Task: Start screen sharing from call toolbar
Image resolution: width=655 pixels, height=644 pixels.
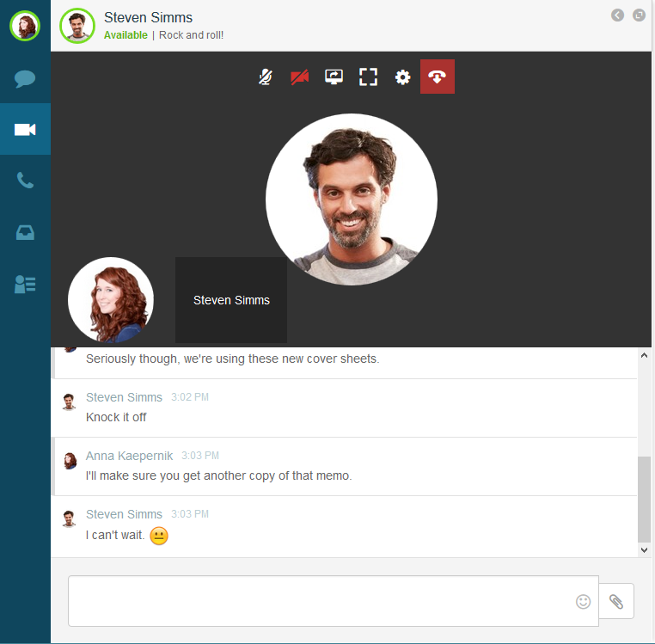Action: (334, 77)
